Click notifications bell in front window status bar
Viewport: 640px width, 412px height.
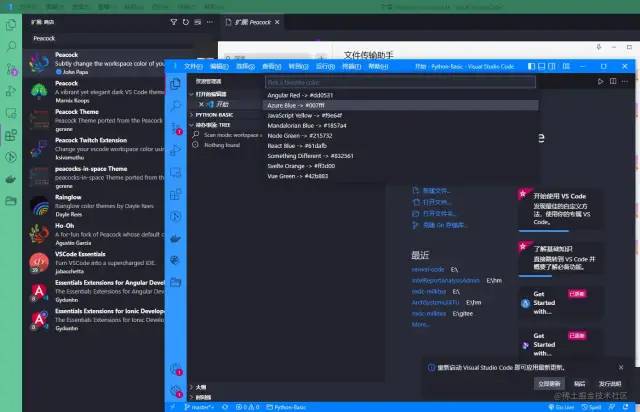pyautogui.click(x=626, y=407)
